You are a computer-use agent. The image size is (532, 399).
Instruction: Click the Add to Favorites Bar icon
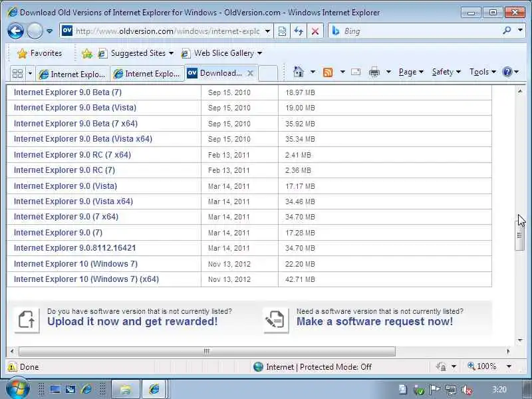87,53
